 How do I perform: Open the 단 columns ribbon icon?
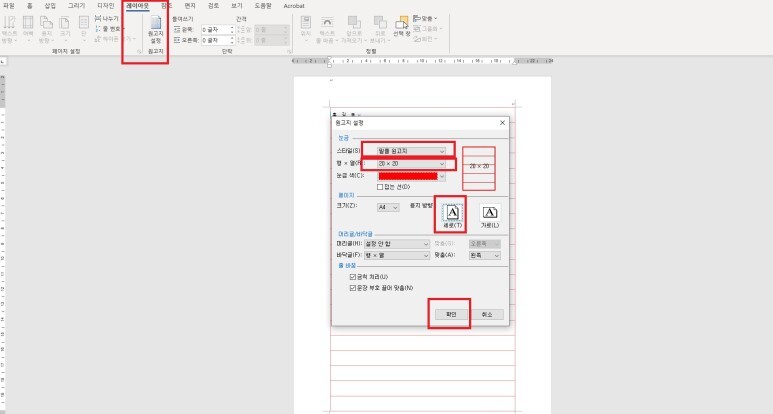[84, 29]
